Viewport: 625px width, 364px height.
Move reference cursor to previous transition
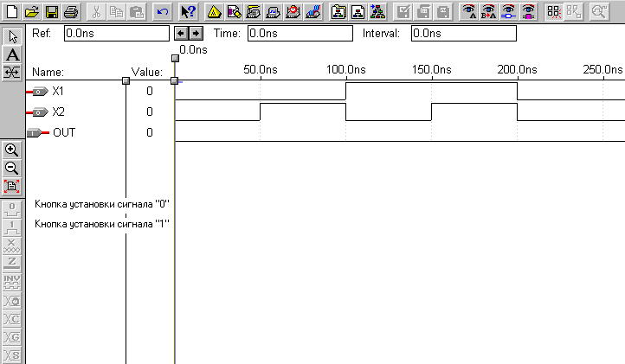click(x=182, y=34)
